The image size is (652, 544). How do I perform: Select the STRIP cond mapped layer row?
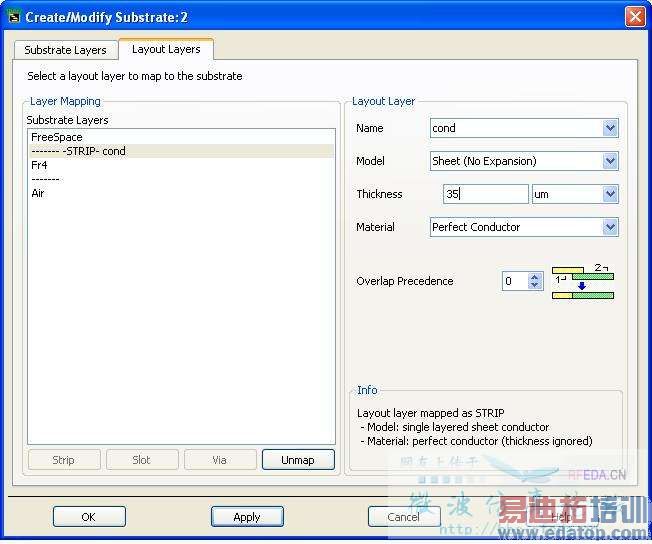181,151
